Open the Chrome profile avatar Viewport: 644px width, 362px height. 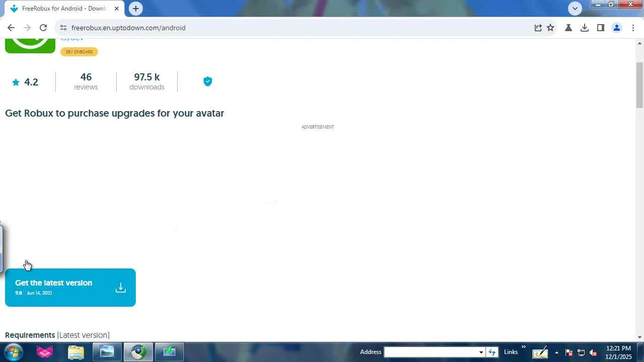(617, 28)
